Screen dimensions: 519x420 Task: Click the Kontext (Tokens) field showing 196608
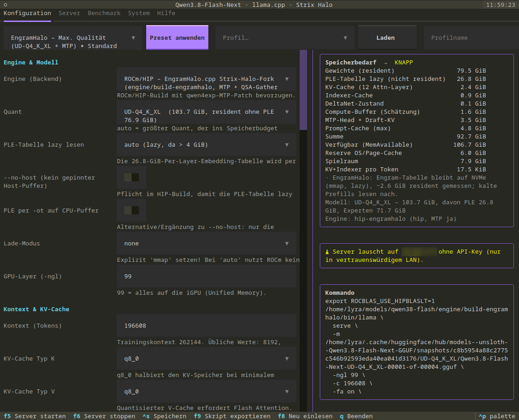pos(207,325)
